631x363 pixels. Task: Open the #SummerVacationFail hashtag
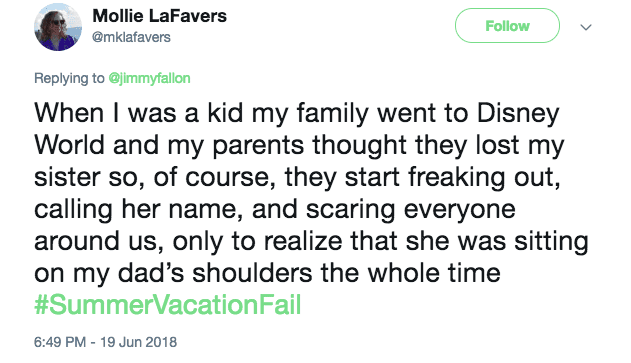(167, 305)
